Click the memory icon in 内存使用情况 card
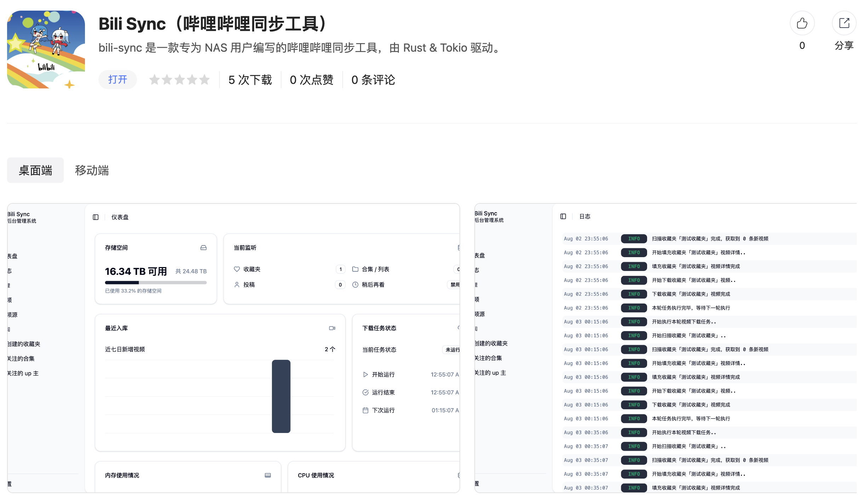Image resolution: width=868 pixels, height=503 pixels. 268,475
